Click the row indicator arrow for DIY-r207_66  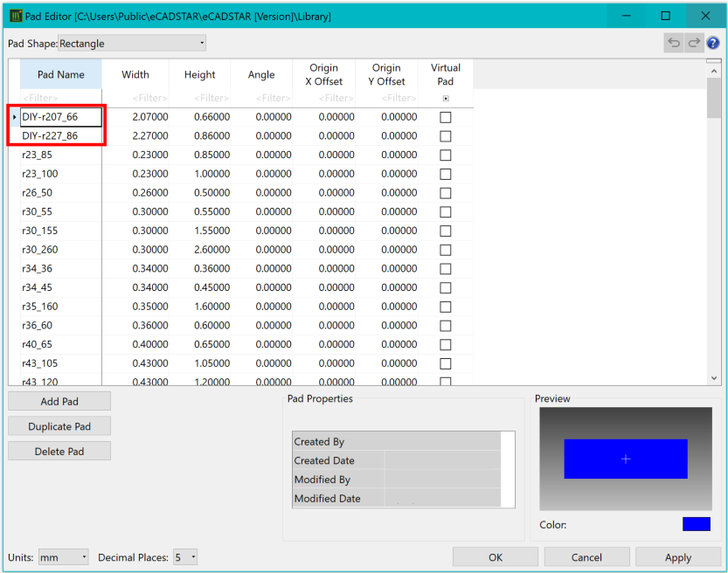[x=14, y=117]
